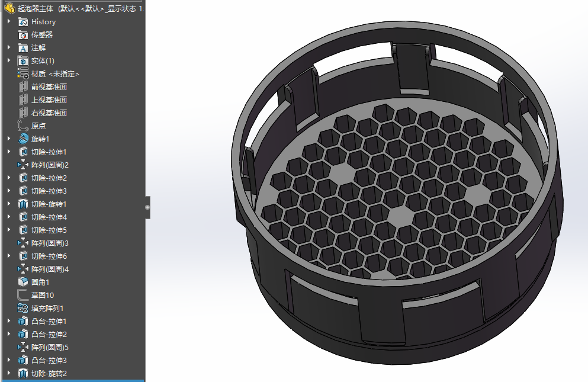Expand the 凸台-拉伸1 feature
The image size is (588, 382).
click(x=9, y=321)
